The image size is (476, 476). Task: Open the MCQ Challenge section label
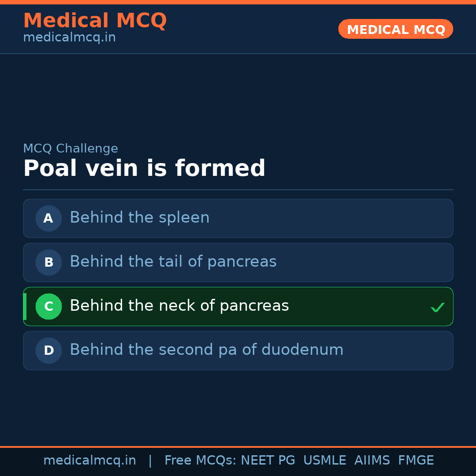pos(71,149)
